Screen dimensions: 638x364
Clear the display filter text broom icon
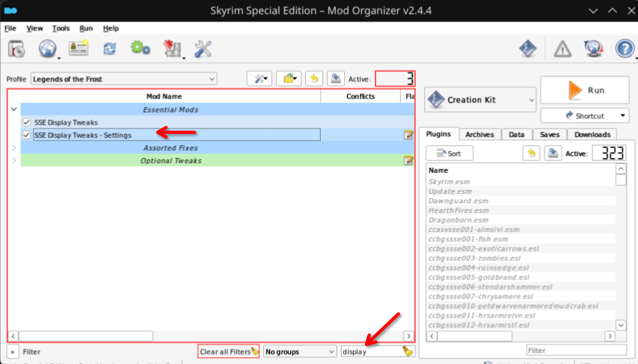tap(408, 351)
